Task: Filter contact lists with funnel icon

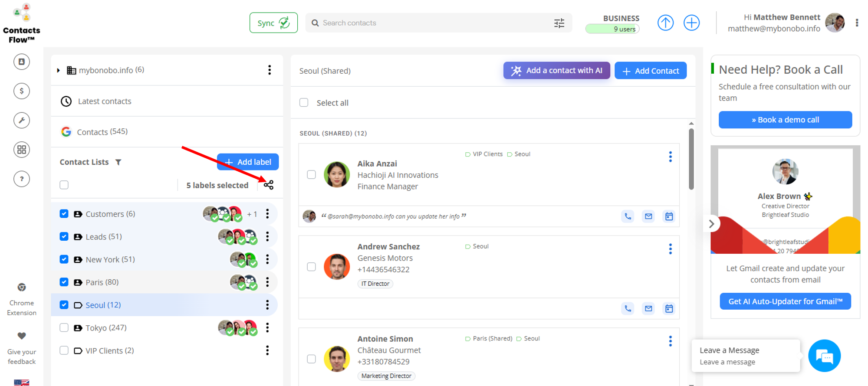Action: [x=118, y=162]
